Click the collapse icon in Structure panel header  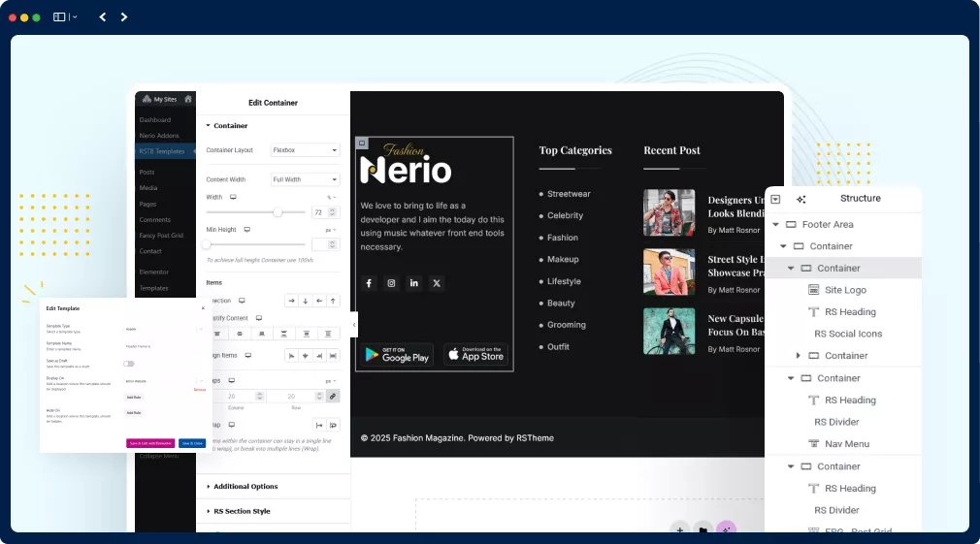[x=775, y=199]
